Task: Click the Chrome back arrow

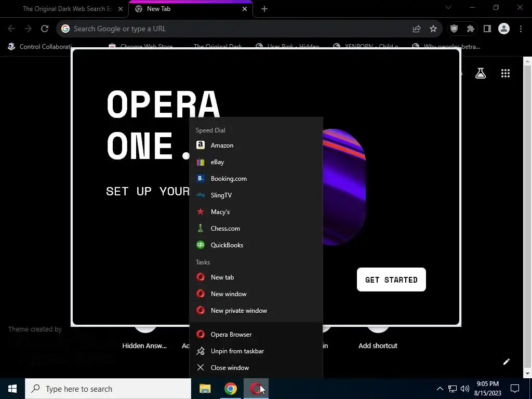Action: [11, 29]
